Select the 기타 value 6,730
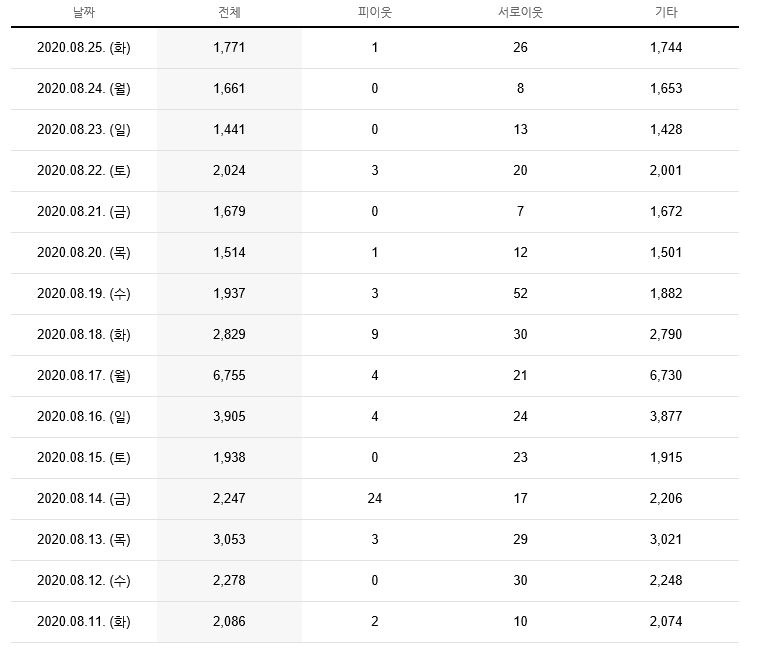Screen dimensions: 778x651 pyautogui.click(x=666, y=376)
